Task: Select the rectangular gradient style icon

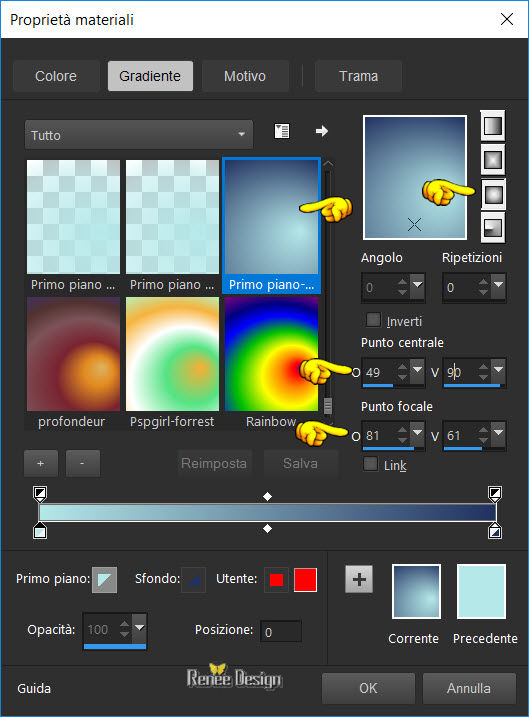Action: (x=493, y=160)
